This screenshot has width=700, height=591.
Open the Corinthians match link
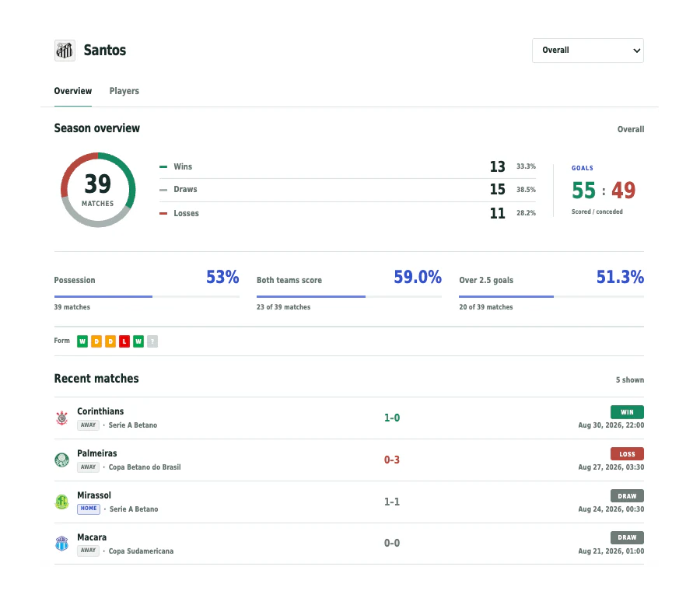349,418
